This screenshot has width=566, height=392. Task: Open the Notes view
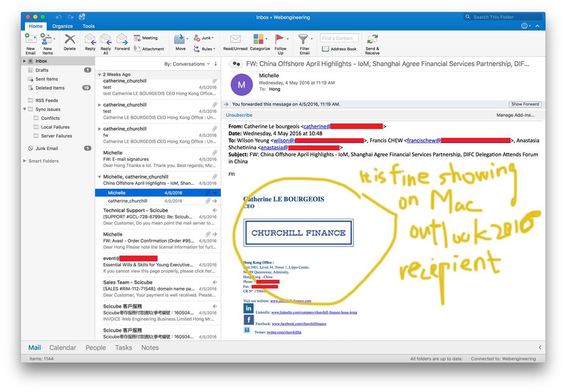click(150, 348)
